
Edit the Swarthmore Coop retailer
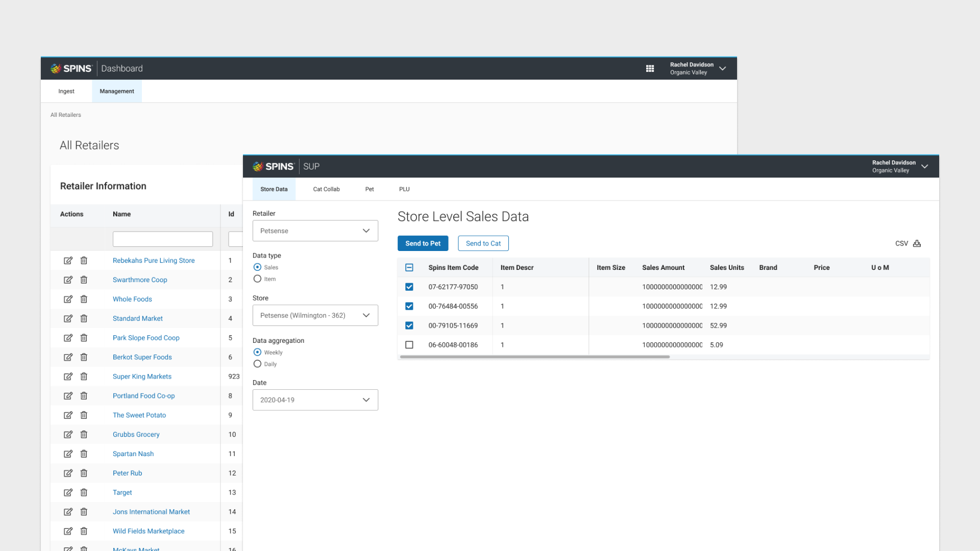(x=68, y=280)
